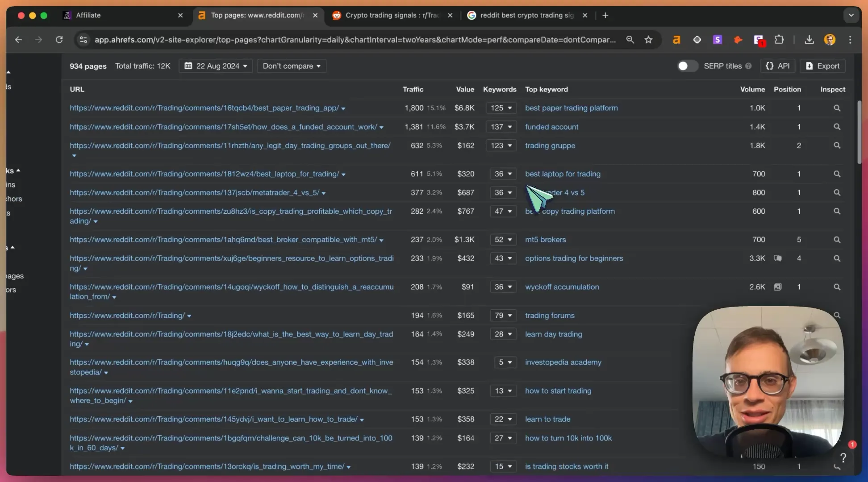Expand the 125 keywords dropdown
Screen dimensions: 868x482
coord(501,108)
